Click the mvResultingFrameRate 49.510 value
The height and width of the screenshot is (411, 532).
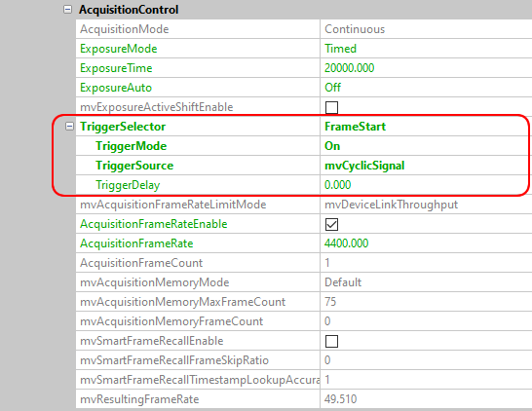[340, 399]
